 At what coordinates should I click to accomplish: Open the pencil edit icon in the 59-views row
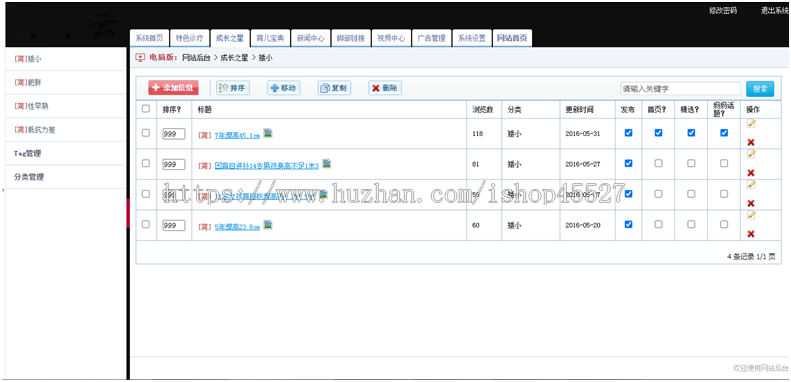[x=751, y=185]
